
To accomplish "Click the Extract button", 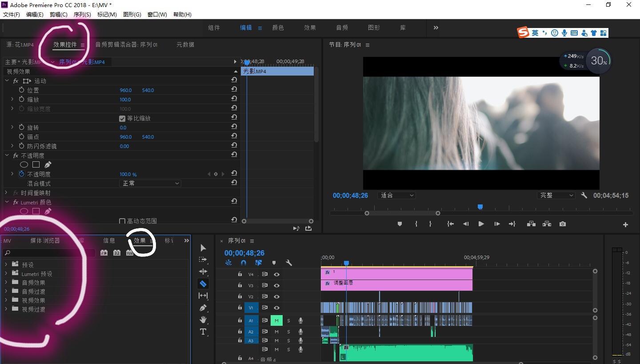I will coord(547,224).
